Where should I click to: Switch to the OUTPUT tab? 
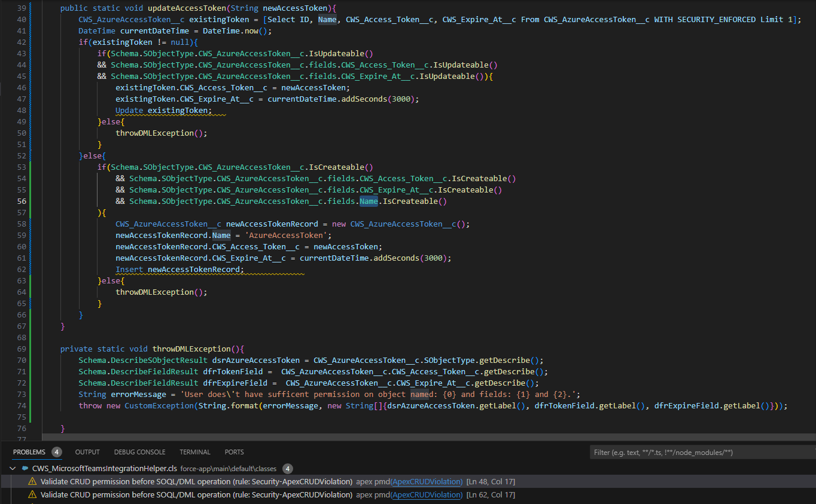coord(88,452)
